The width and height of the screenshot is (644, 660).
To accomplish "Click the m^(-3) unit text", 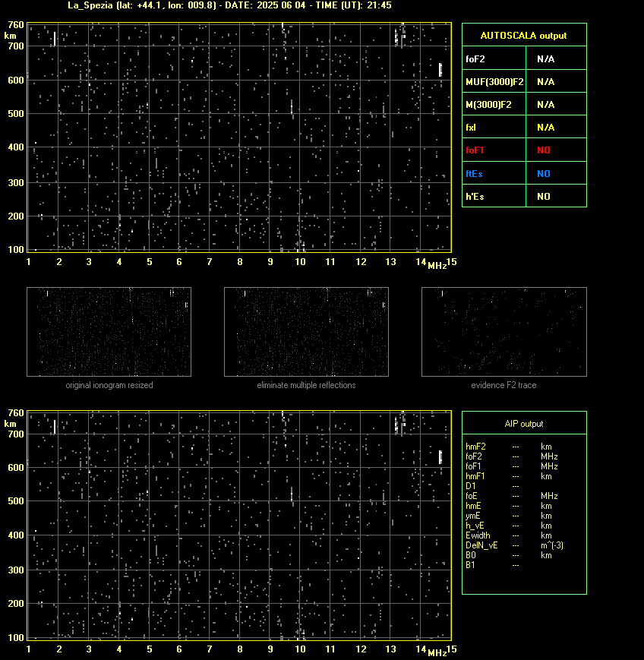I will point(552,545).
